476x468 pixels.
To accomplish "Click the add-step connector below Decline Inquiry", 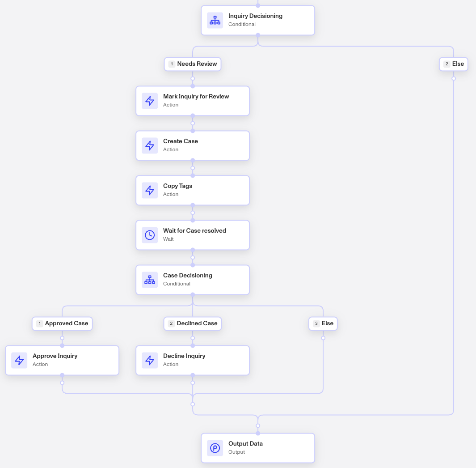I will tap(193, 383).
